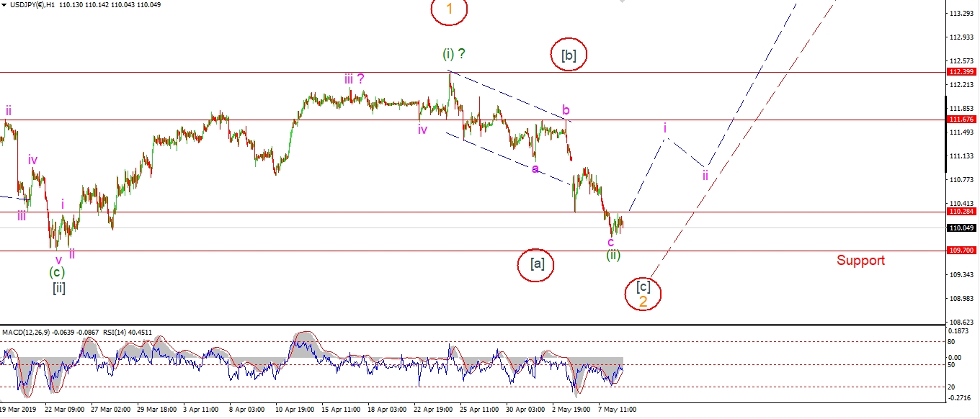
Task: Select the circled [b] wave label
Action: [569, 55]
